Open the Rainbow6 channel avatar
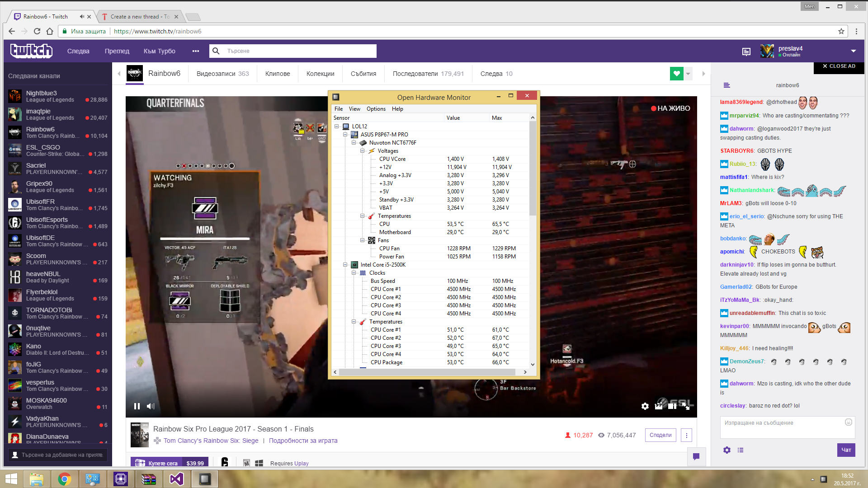Image resolution: width=868 pixels, height=488 pixels. click(134, 73)
